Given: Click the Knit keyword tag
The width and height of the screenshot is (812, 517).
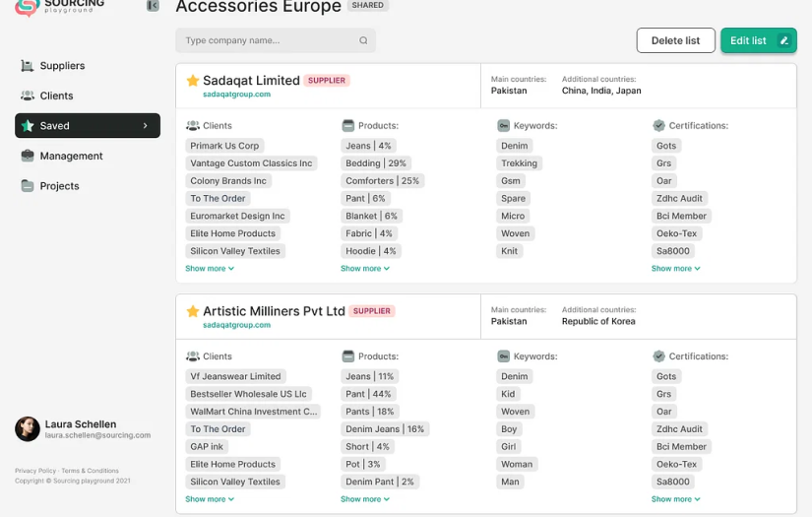Looking at the screenshot, I should pyautogui.click(x=510, y=251).
